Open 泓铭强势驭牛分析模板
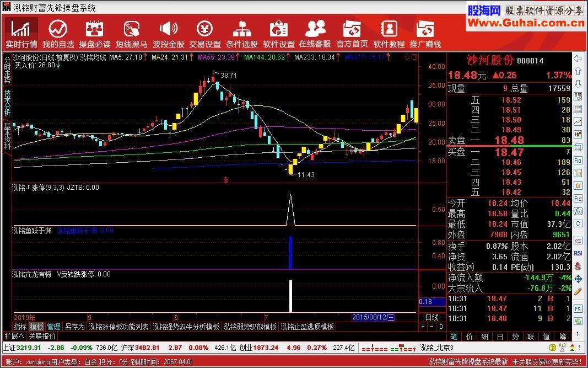This screenshot has width=588, height=368. (186, 327)
